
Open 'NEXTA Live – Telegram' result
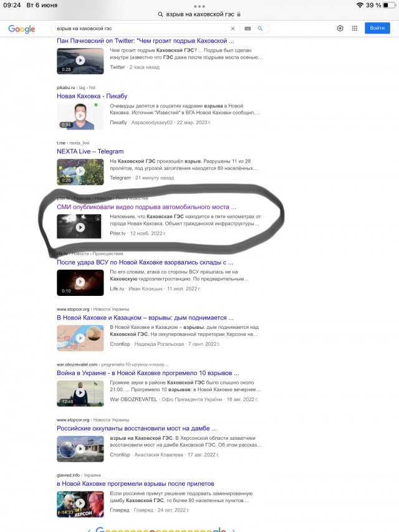tap(90, 151)
